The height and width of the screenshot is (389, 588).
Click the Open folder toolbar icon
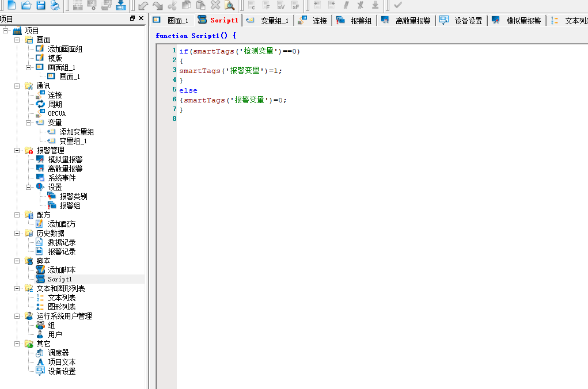(26, 5)
